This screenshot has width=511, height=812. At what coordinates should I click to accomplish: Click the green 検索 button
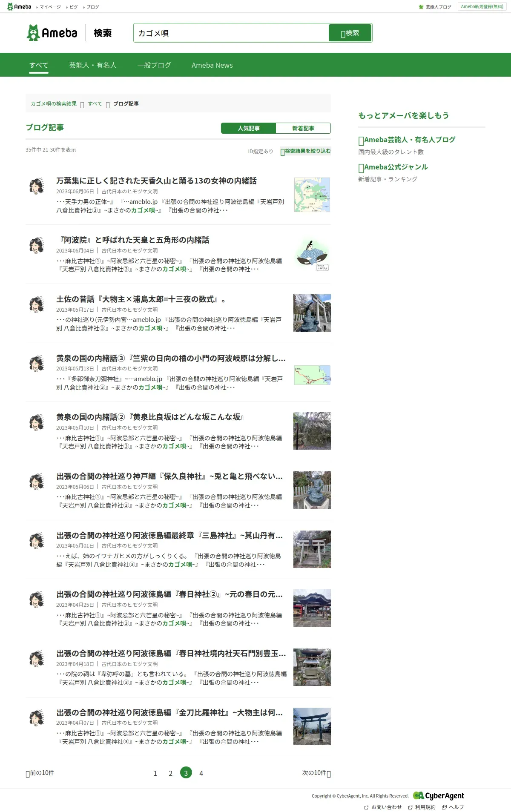point(350,33)
